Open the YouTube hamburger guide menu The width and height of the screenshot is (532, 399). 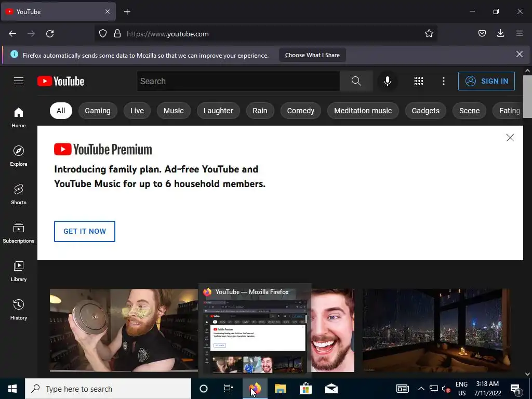pos(19,81)
